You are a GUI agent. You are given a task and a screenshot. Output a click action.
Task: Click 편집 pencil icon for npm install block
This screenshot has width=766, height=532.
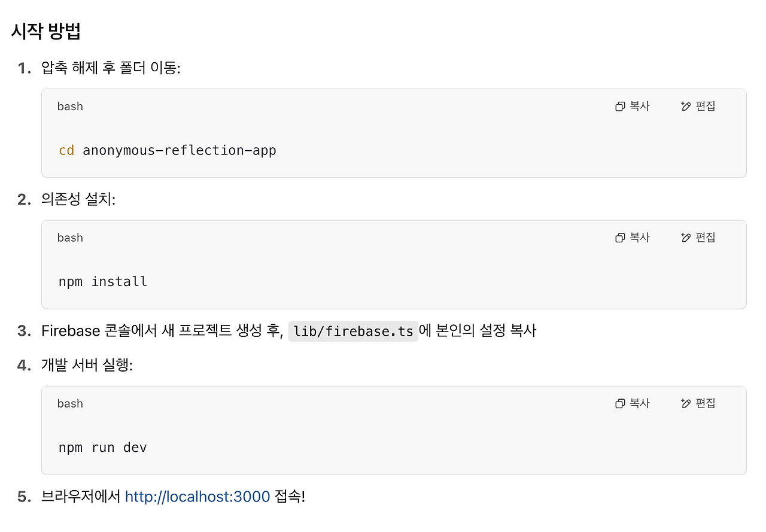[686, 238]
